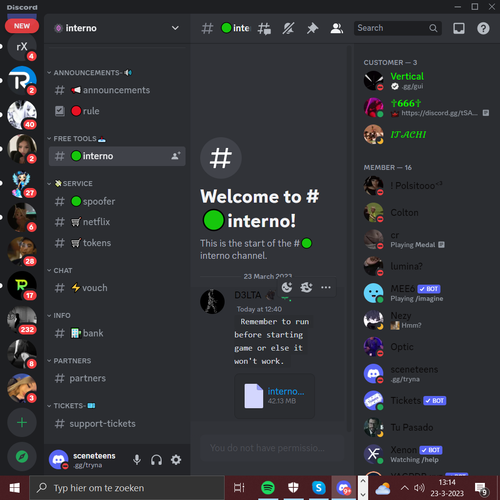Open User Settings gear icon

click(x=176, y=460)
